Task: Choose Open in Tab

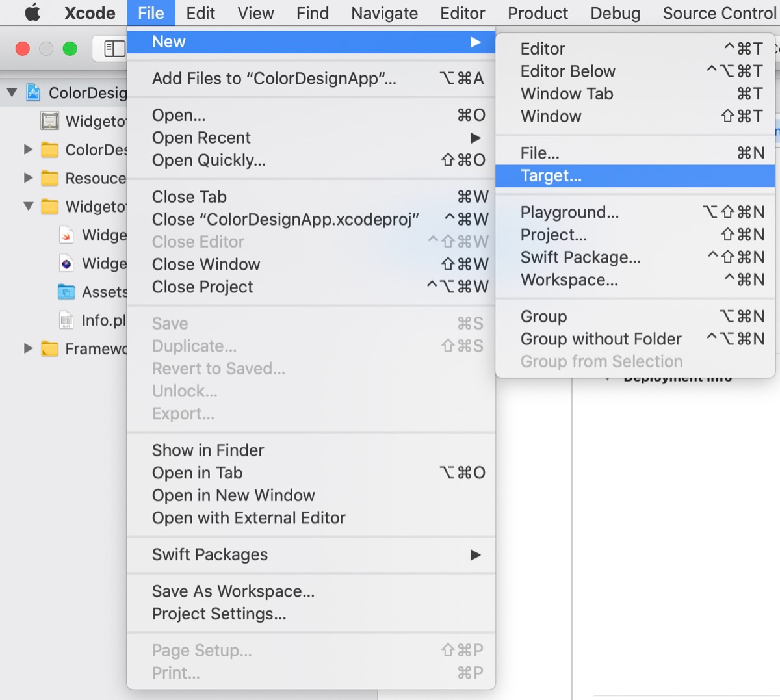Action: click(x=311, y=473)
